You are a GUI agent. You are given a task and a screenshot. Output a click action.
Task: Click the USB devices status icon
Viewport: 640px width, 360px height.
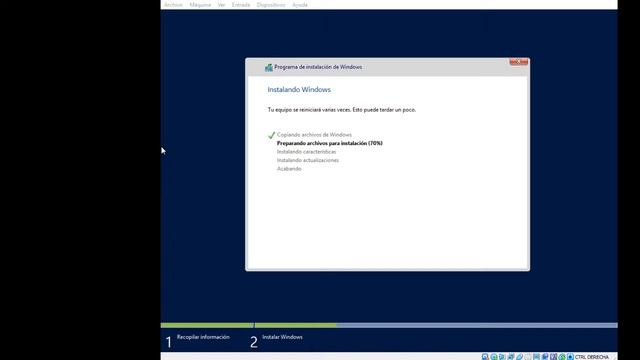(x=519, y=357)
